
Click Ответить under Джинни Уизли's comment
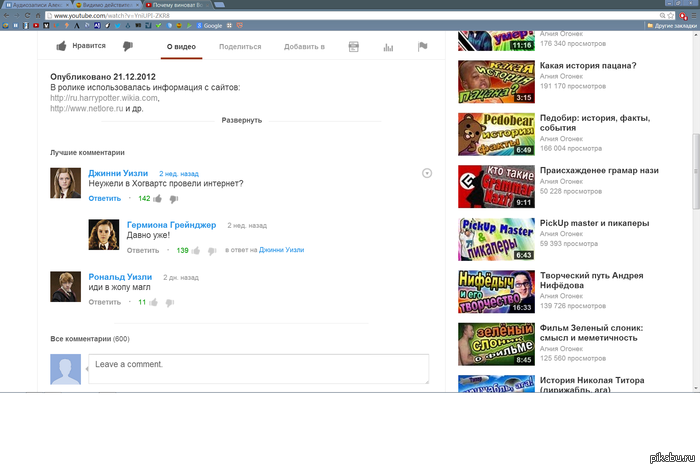pyautogui.click(x=104, y=199)
